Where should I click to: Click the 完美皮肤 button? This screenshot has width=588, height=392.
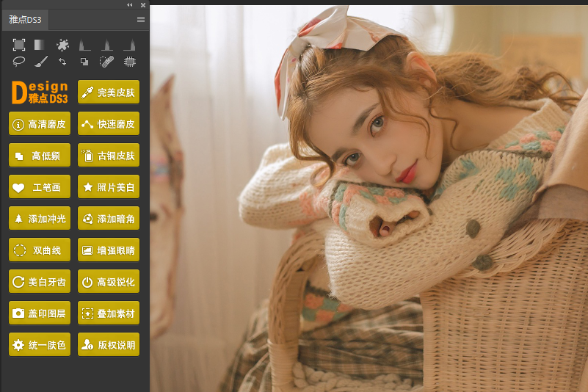109,92
